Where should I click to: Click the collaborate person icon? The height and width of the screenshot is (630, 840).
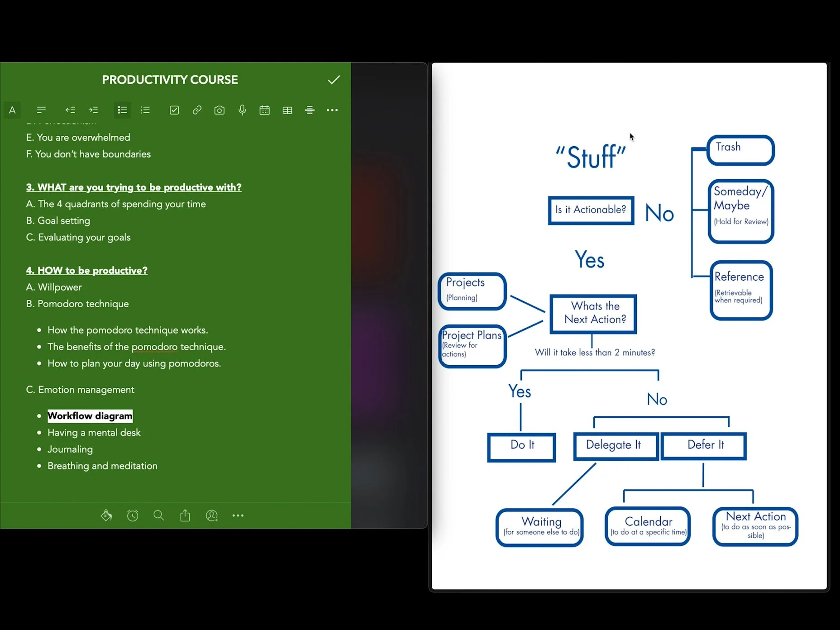click(x=212, y=515)
